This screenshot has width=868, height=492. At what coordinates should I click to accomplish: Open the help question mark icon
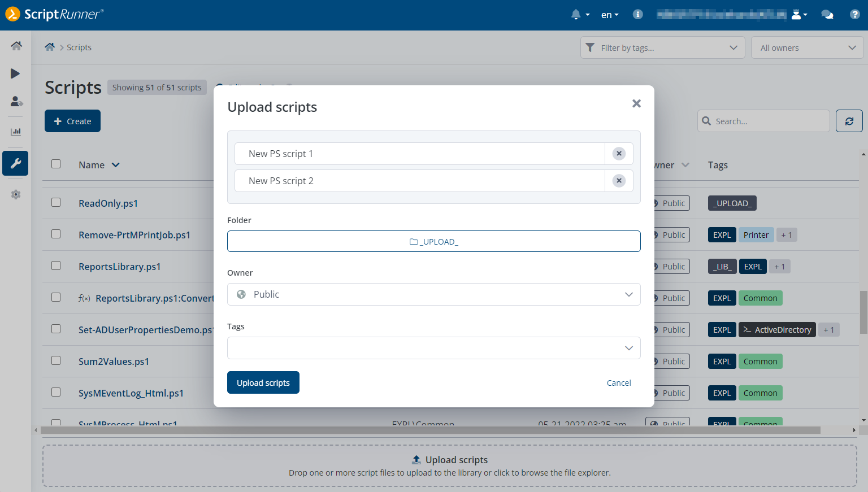pyautogui.click(x=854, y=15)
